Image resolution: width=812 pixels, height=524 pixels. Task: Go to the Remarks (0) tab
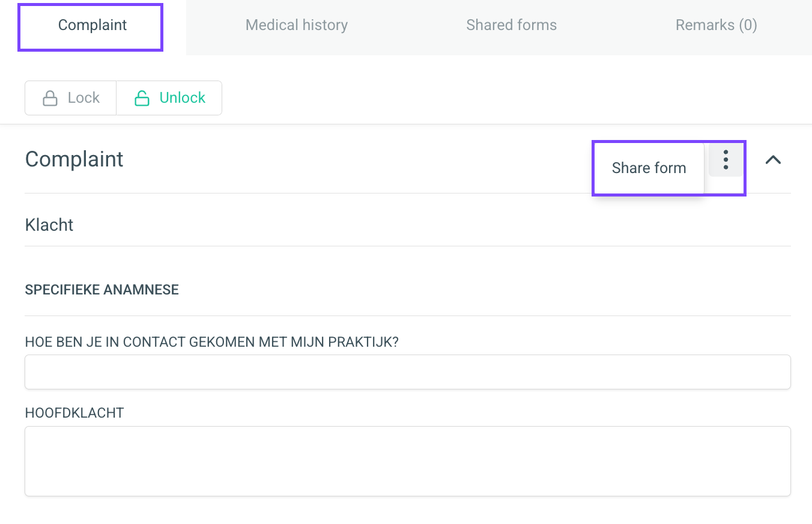[716, 25]
